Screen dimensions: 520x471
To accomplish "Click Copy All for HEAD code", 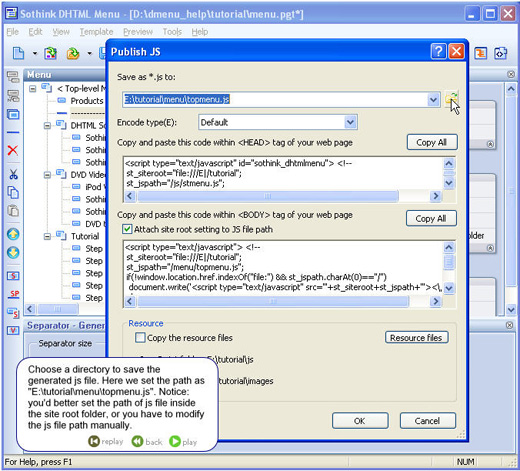I will coord(432,142).
